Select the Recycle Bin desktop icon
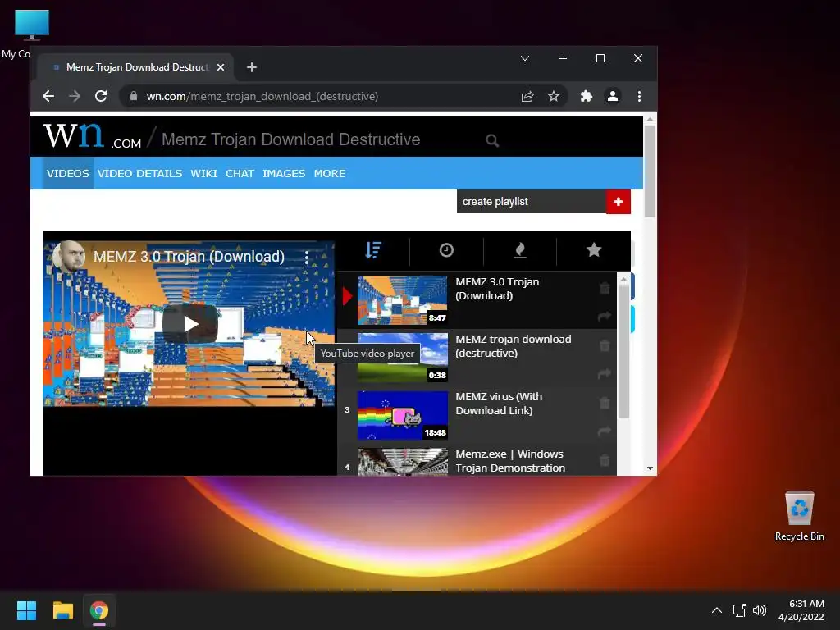The height and width of the screenshot is (630, 840). (799, 516)
